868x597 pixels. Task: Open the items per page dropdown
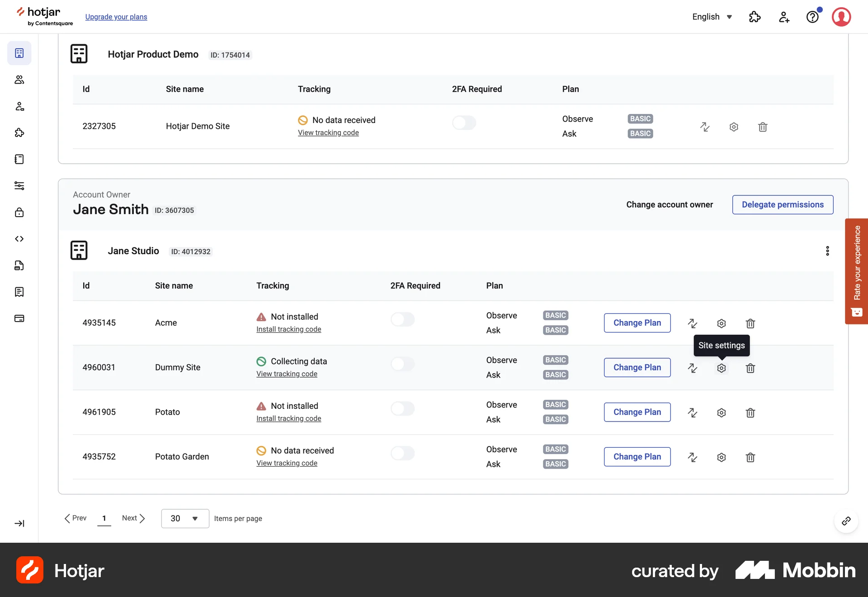tap(184, 518)
